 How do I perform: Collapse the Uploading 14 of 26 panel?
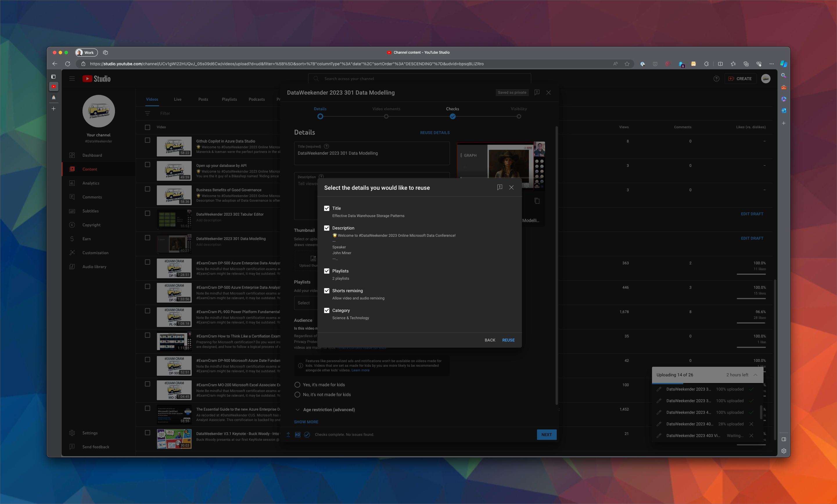click(x=755, y=375)
